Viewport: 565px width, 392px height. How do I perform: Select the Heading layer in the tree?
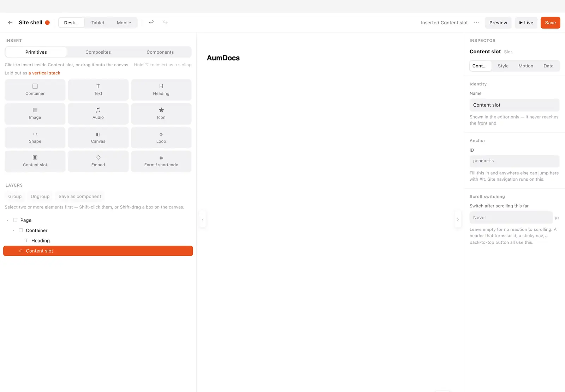[98, 241]
